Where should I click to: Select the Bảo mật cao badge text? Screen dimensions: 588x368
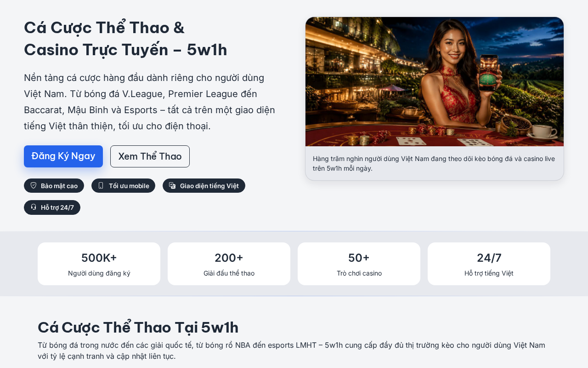tap(59, 186)
